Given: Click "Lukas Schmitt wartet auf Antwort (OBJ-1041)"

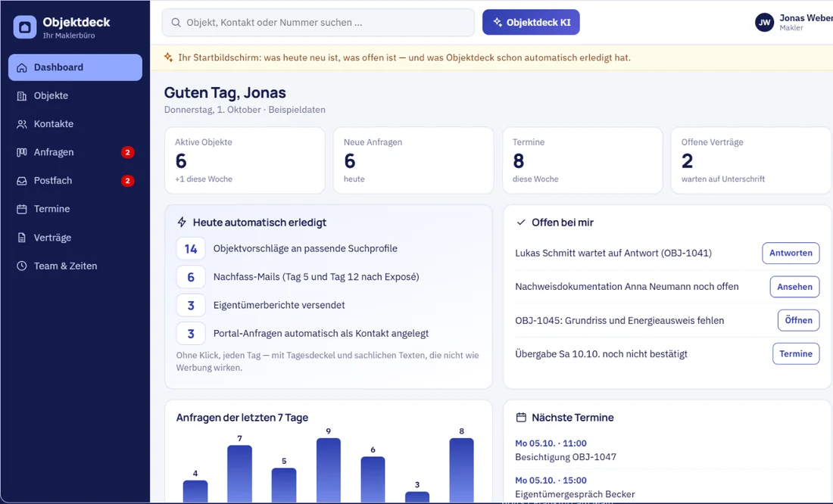Looking at the screenshot, I should [x=613, y=254].
